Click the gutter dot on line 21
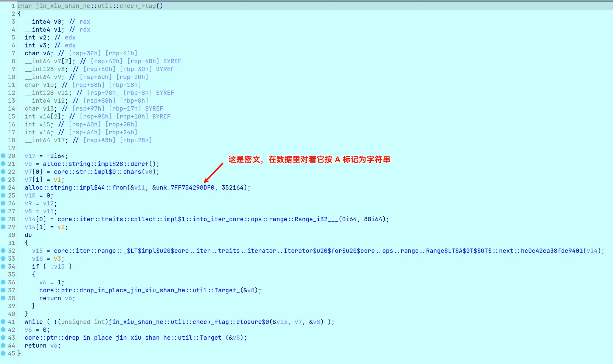613x364 pixels. [x=3, y=164]
